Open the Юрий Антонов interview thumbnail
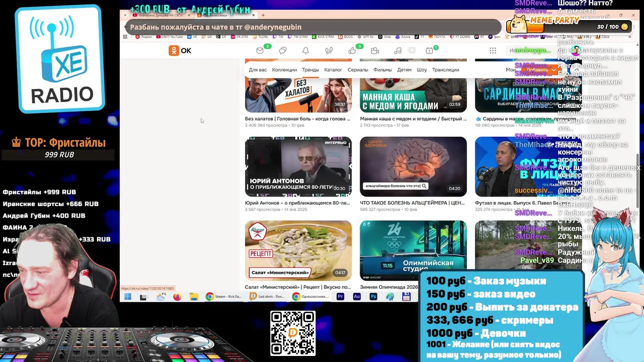This screenshot has height=362, width=644. coord(298,166)
